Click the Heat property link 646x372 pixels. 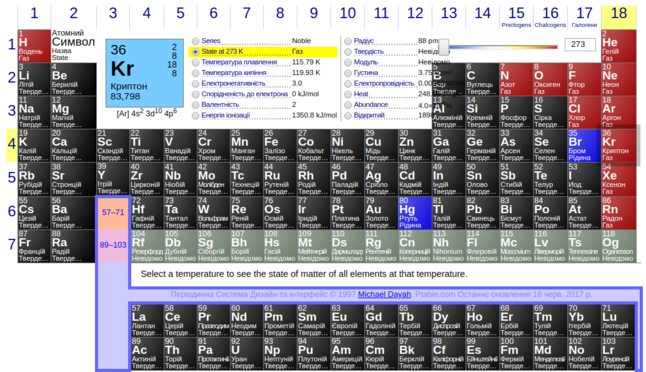click(x=361, y=94)
